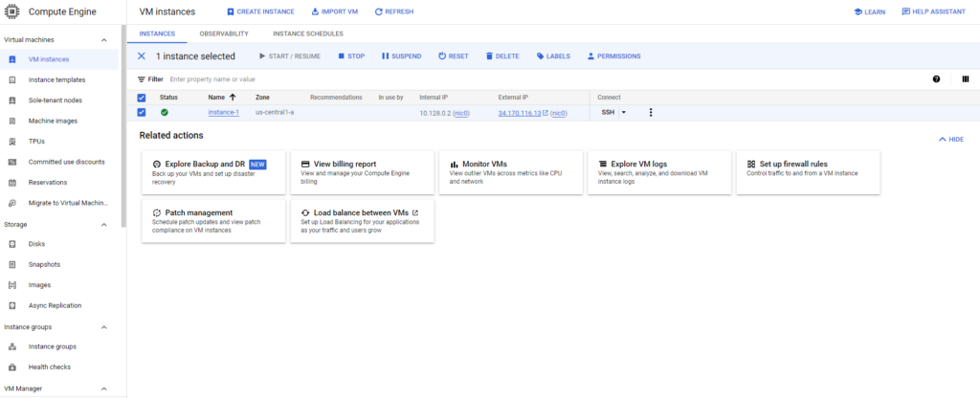Click the Machine images sidebar icon
This screenshot has width=980, height=398.
click(x=11, y=121)
